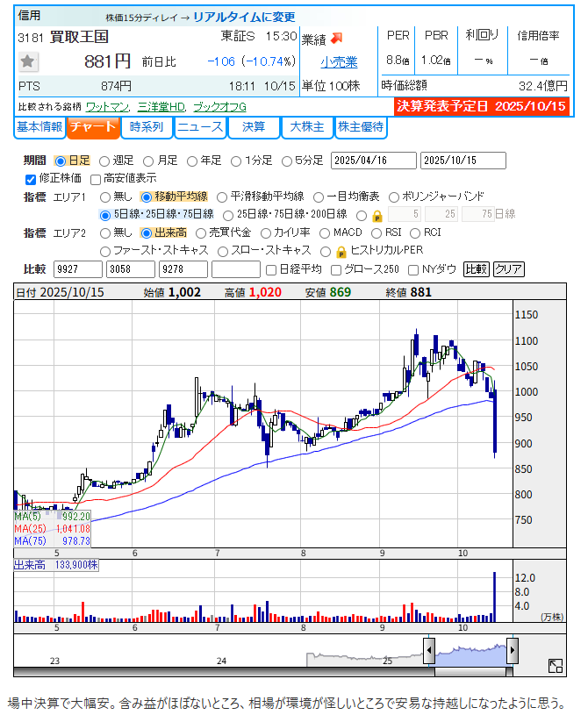Click the comparison code field 9927
This screenshot has height=722, width=588.
tap(78, 269)
